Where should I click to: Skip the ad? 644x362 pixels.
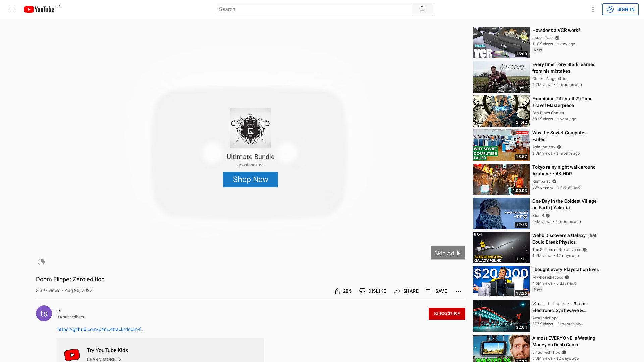pyautogui.click(x=447, y=253)
